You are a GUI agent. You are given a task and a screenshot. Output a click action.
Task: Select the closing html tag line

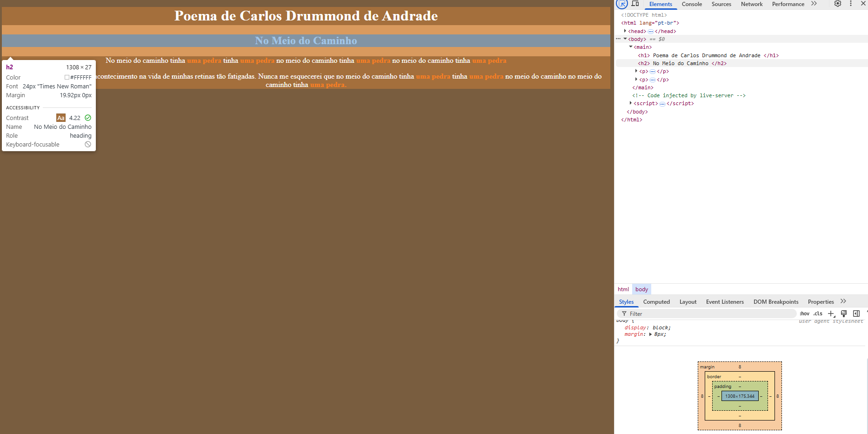point(631,120)
